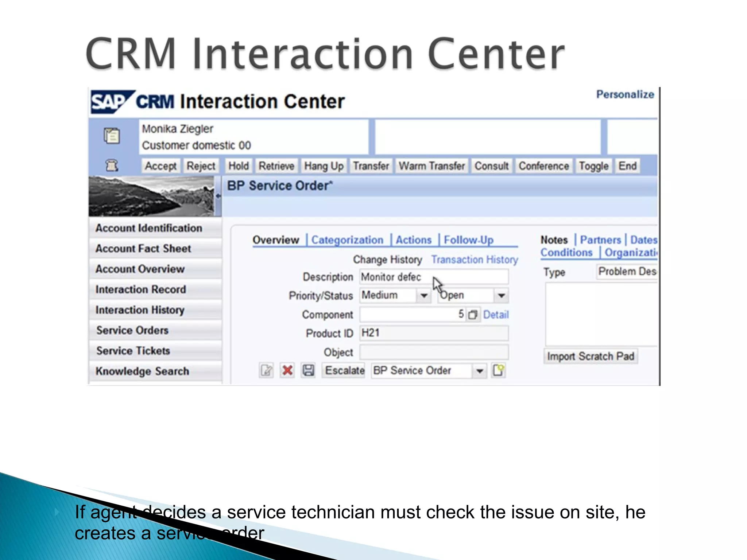Image resolution: width=747 pixels, height=560 pixels.
Task: Click the scratch pad clipboard icon
Action: (112, 136)
